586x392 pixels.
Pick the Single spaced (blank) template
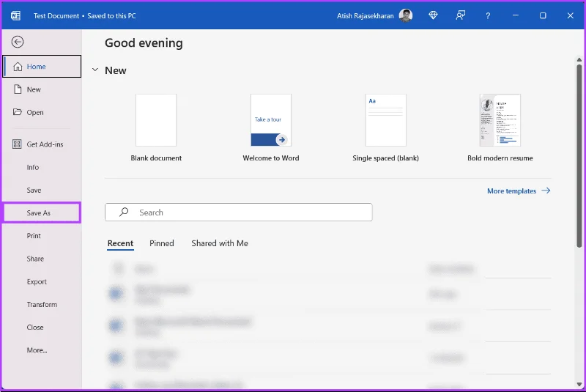pyautogui.click(x=386, y=127)
